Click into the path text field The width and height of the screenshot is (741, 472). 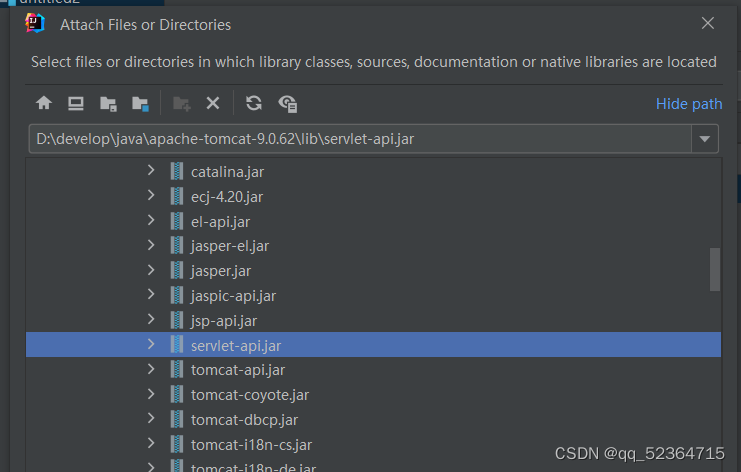click(x=360, y=139)
